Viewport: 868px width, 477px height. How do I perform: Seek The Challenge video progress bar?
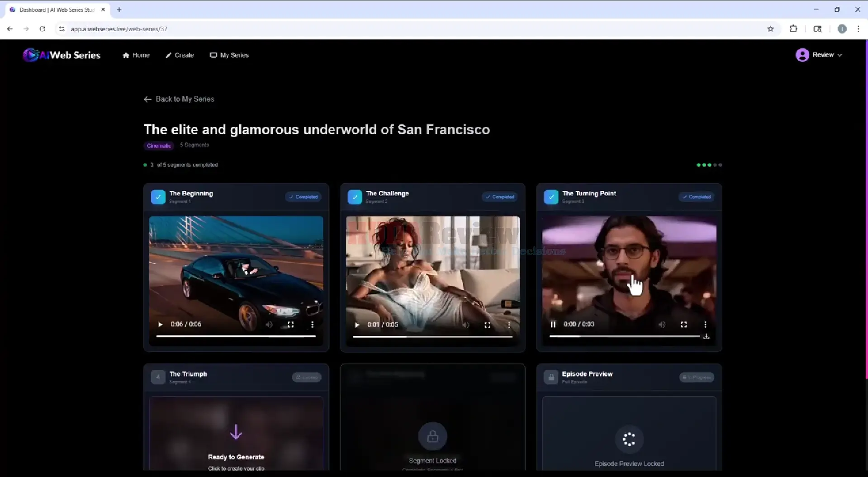pos(432,337)
